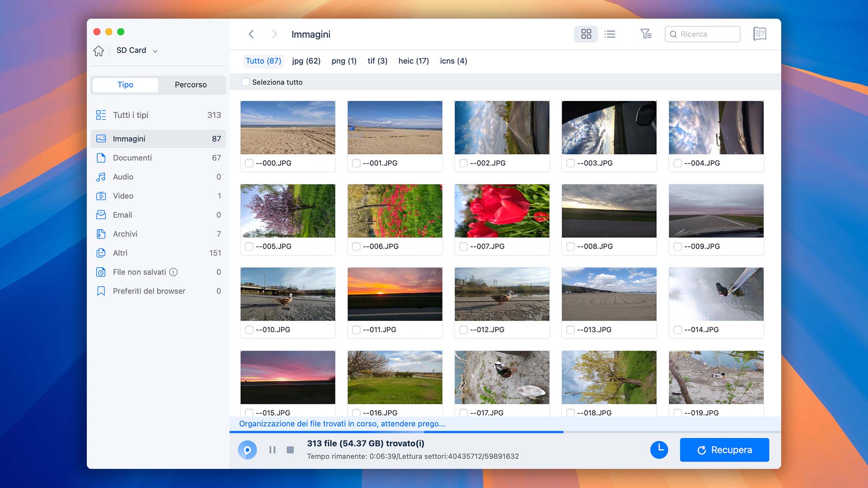Open scan history clock icon
This screenshot has width=868, height=488.
[x=659, y=450]
